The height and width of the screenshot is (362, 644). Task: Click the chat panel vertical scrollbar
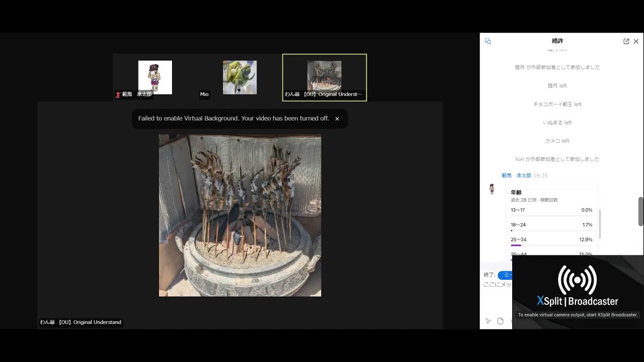point(640,211)
